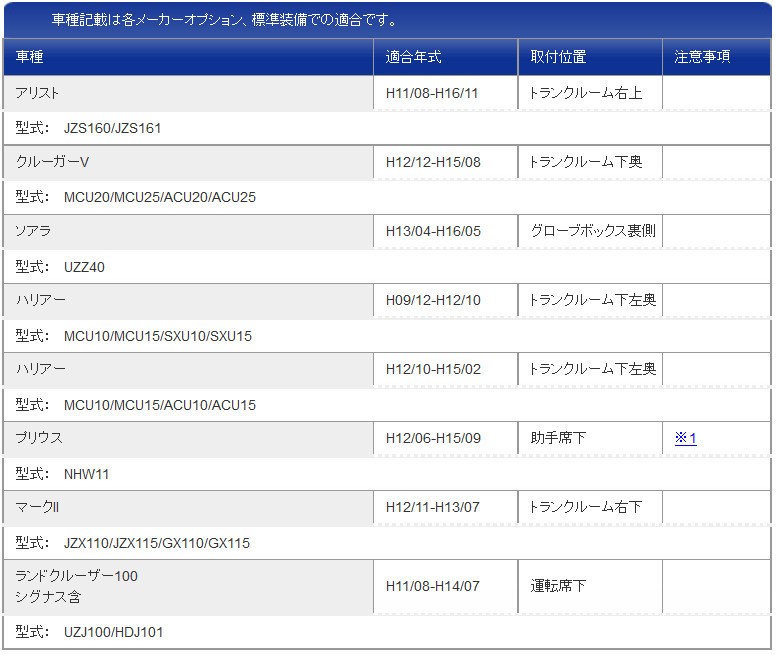
Task: Select the 取付位置 column header
Action: (x=590, y=57)
